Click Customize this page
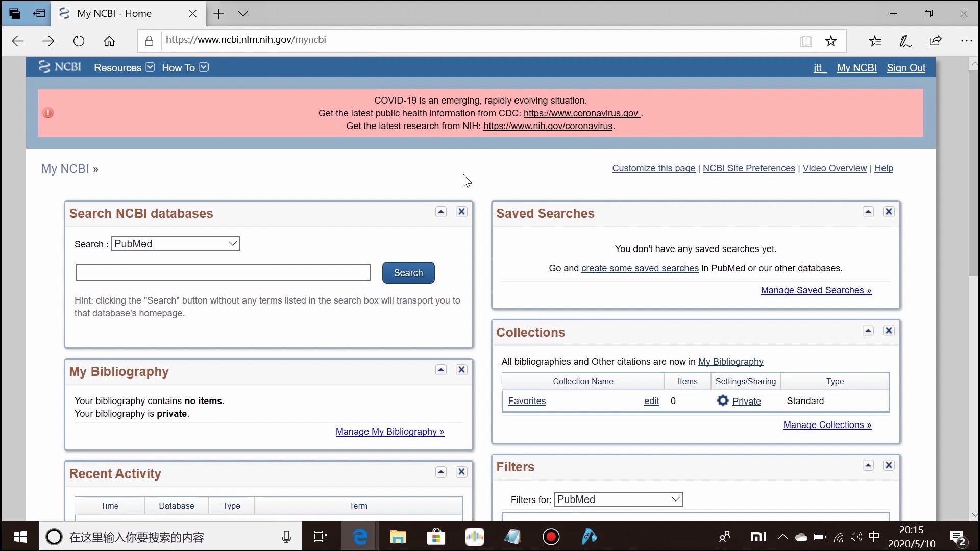The width and height of the screenshot is (980, 551). pyautogui.click(x=653, y=168)
